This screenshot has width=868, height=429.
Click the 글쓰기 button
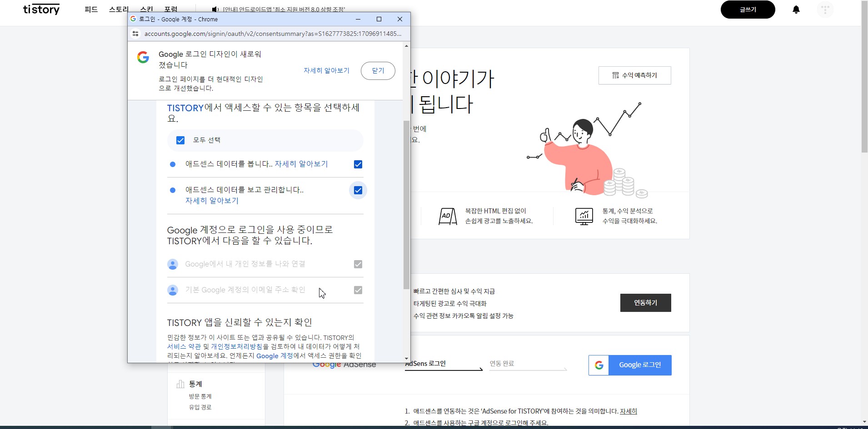click(748, 10)
